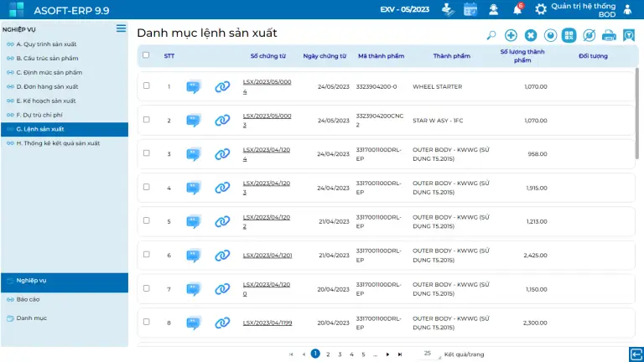Go to page 3 in pagination
Image resolution: width=644 pixels, height=362 pixels.
pyautogui.click(x=340, y=354)
